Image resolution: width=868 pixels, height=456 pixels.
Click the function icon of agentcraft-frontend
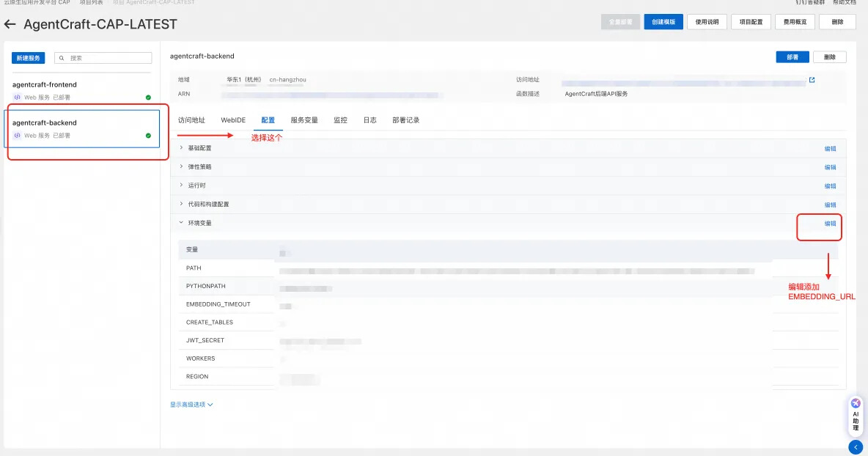[17, 98]
